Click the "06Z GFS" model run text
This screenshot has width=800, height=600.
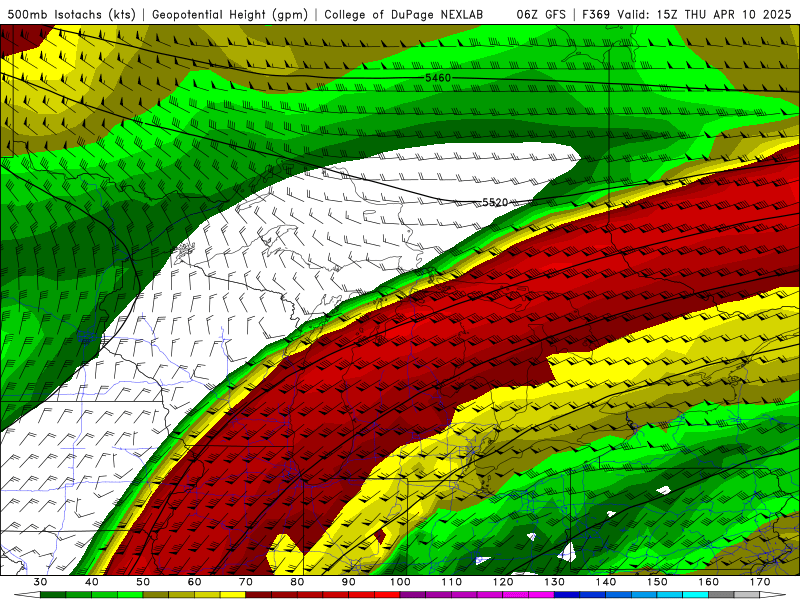click(x=541, y=14)
